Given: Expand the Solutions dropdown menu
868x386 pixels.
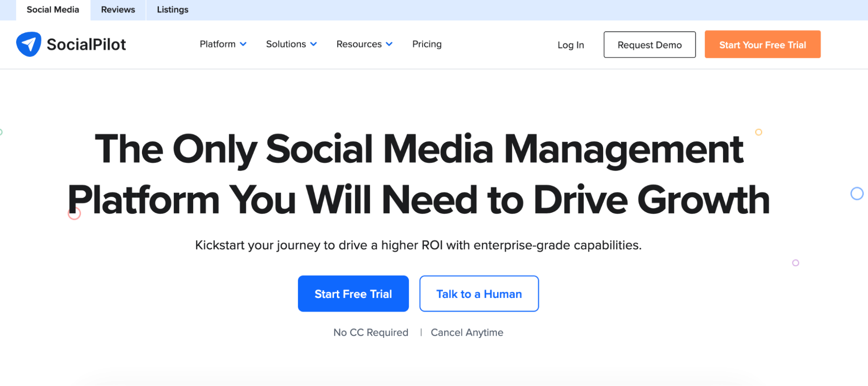Looking at the screenshot, I should click(291, 44).
